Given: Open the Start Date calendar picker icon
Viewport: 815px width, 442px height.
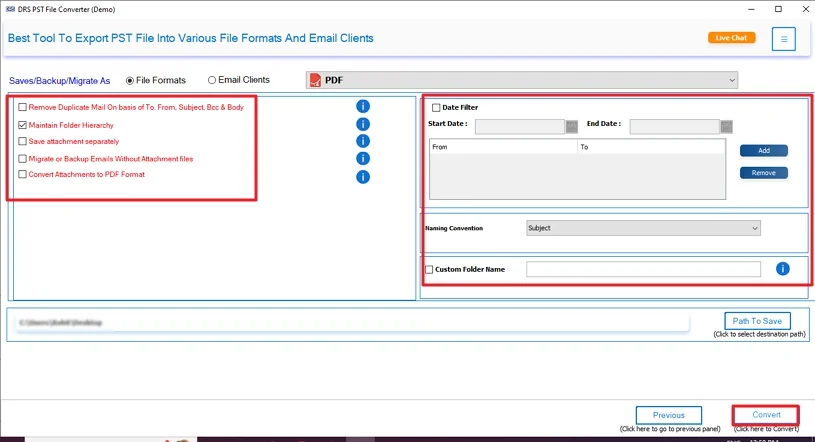Looking at the screenshot, I should [x=572, y=126].
